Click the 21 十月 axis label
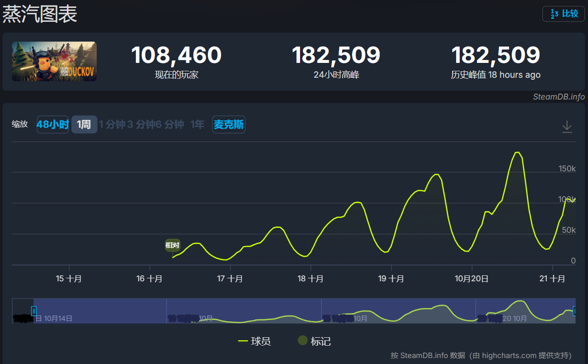Screen dimensions: 588x364 click(552, 279)
